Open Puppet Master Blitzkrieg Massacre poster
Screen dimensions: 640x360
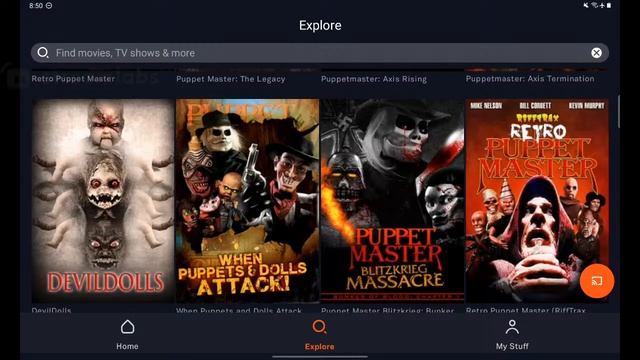point(392,200)
